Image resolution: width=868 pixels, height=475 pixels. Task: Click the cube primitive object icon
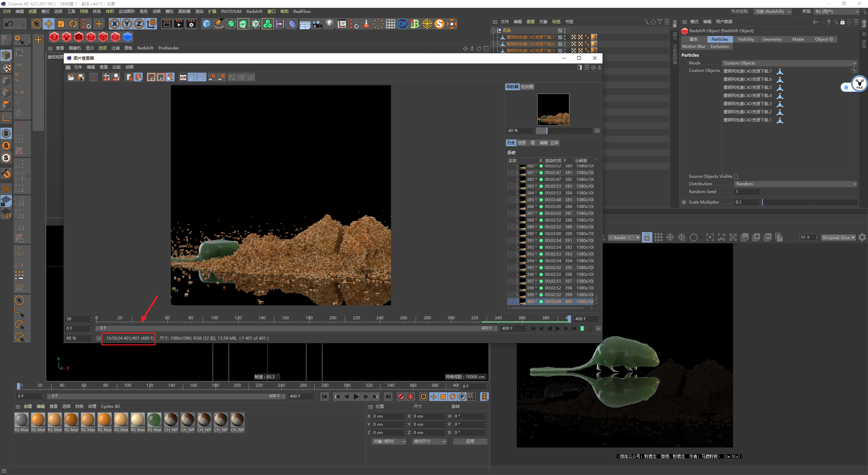206,24
